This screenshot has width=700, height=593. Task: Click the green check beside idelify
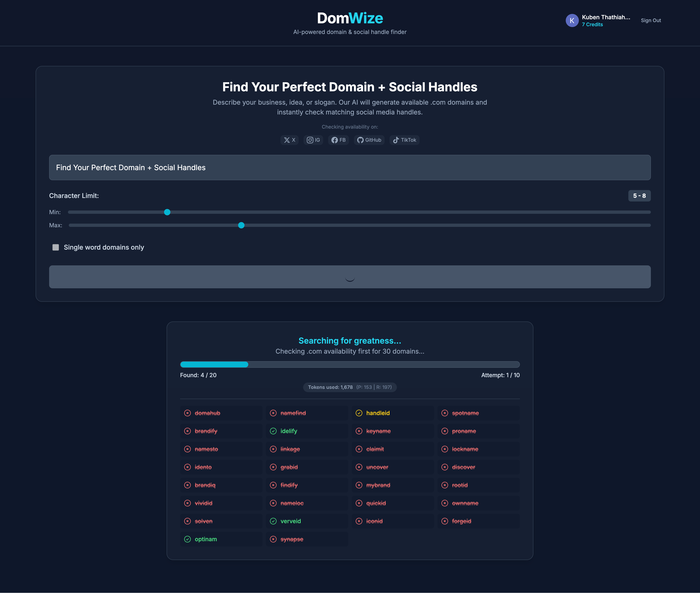(273, 431)
